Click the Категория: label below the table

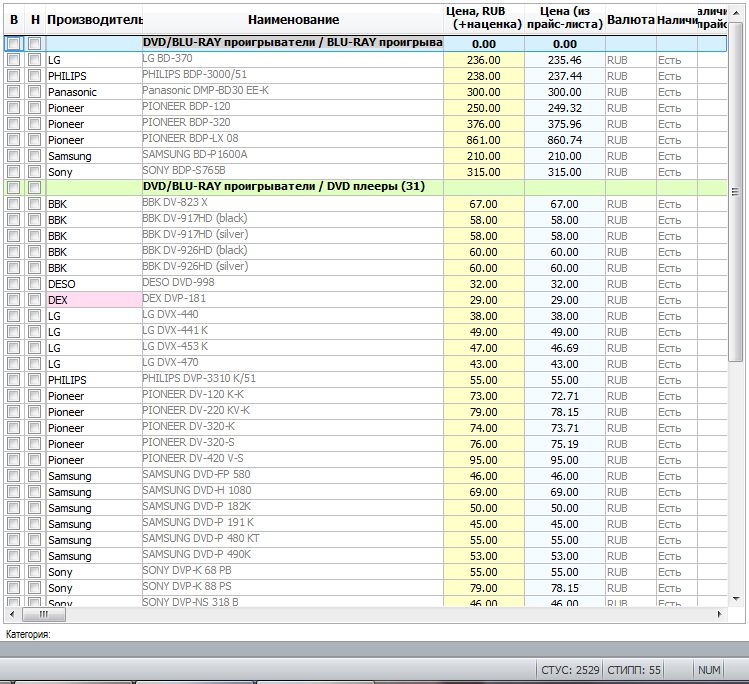tap(28, 634)
